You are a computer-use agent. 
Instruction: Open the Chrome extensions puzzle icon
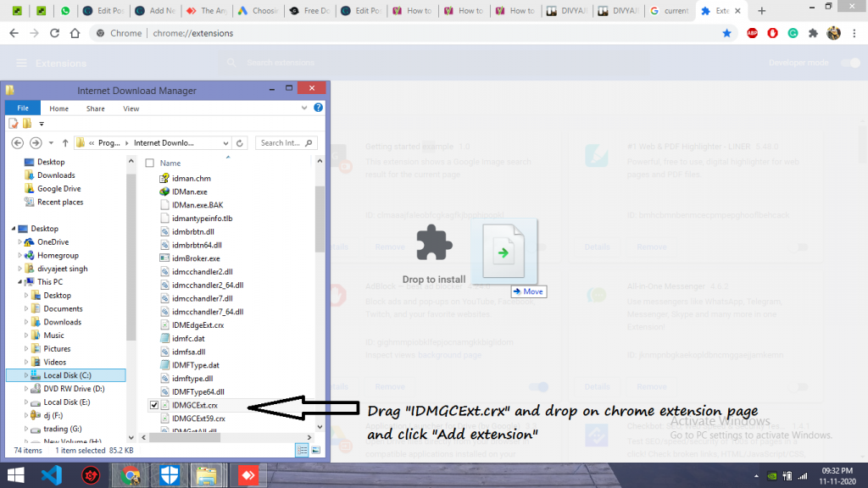[813, 33]
